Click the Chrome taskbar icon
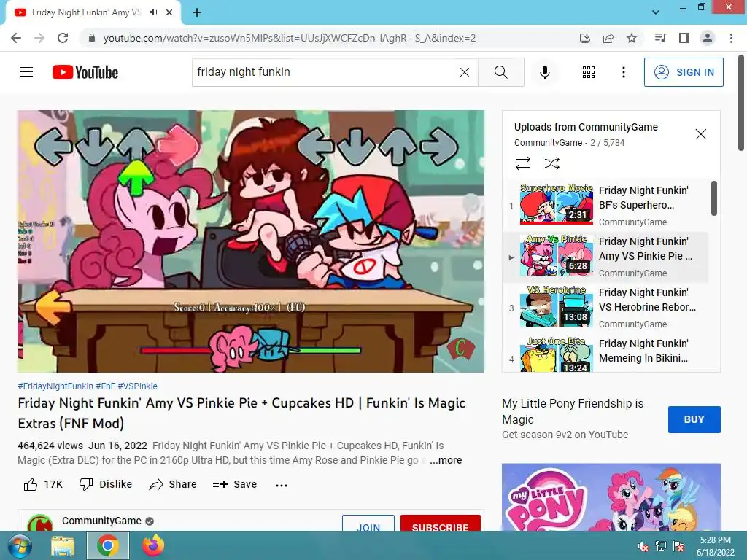This screenshot has width=747, height=560. pyautogui.click(x=108, y=545)
